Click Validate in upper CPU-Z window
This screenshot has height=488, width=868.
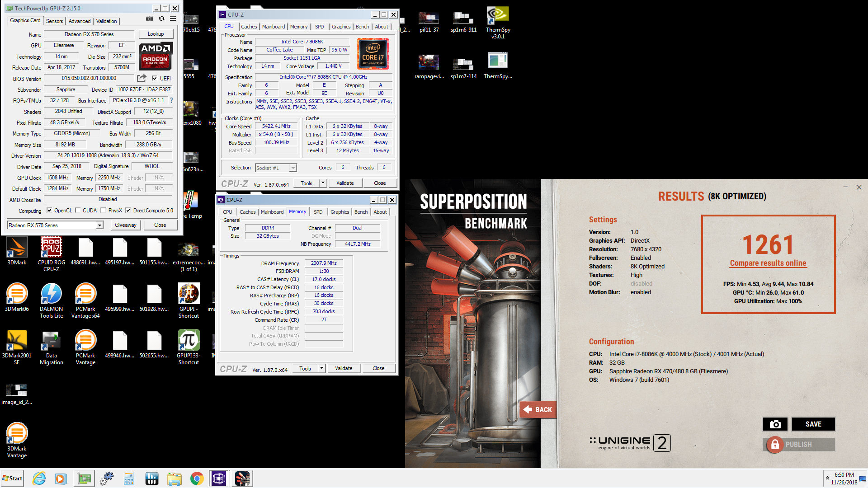point(345,183)
